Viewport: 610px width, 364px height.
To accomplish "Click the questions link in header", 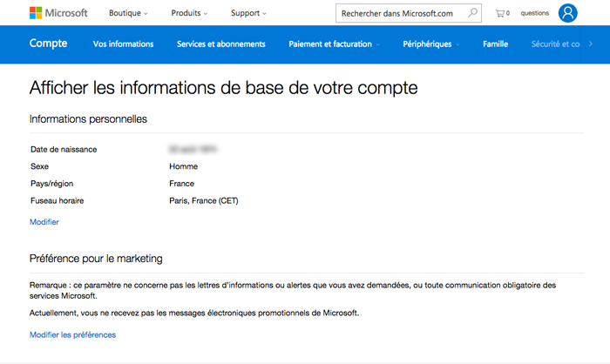I will coord(534,13).
